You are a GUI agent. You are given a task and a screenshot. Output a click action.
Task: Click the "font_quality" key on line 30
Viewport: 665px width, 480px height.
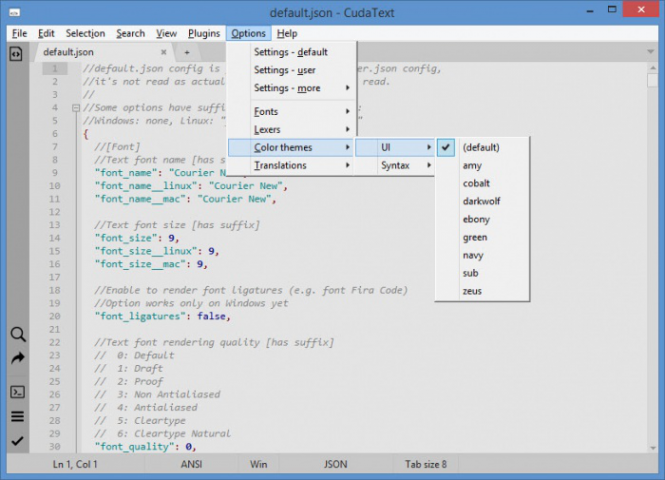coord(134,447)
